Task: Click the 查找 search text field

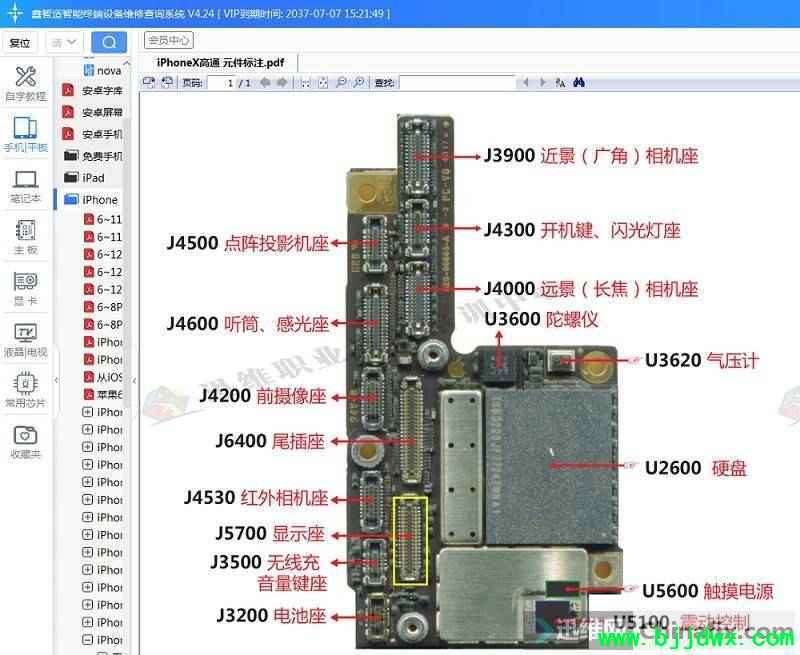Action: (x=457, y=83)
